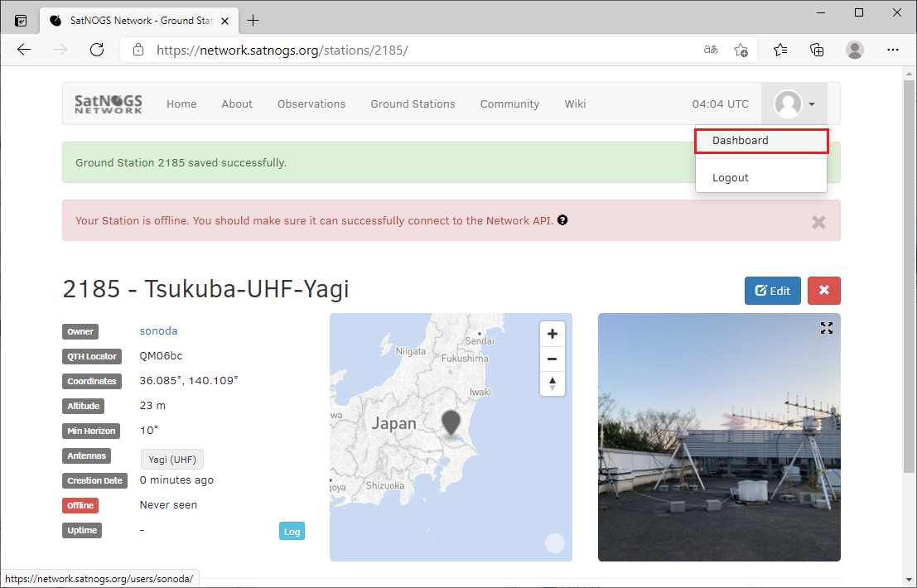Click the map pan arrow control
This screenshot has height=588, width=917.
click(x=552, y=383)
